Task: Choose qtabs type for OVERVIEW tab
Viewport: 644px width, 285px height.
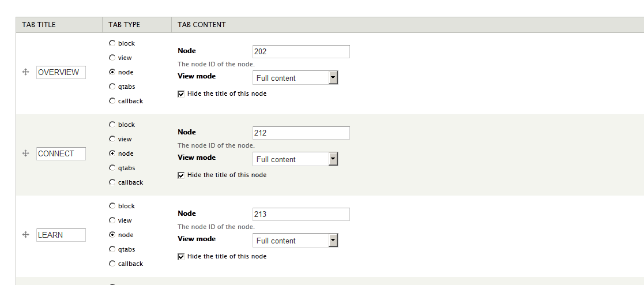Action: coord(112,87)
